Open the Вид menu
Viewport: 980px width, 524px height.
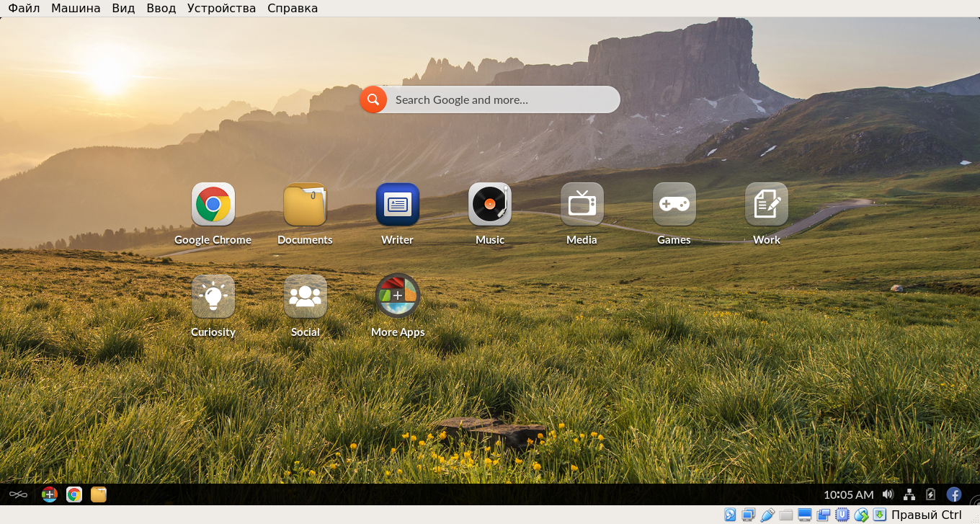click(x=123, y=9)
